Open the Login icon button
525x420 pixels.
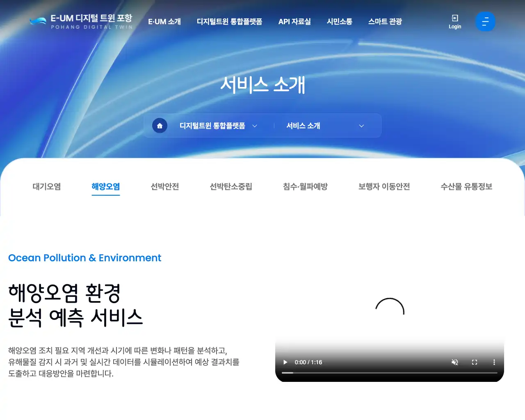[x=454, y=22]
